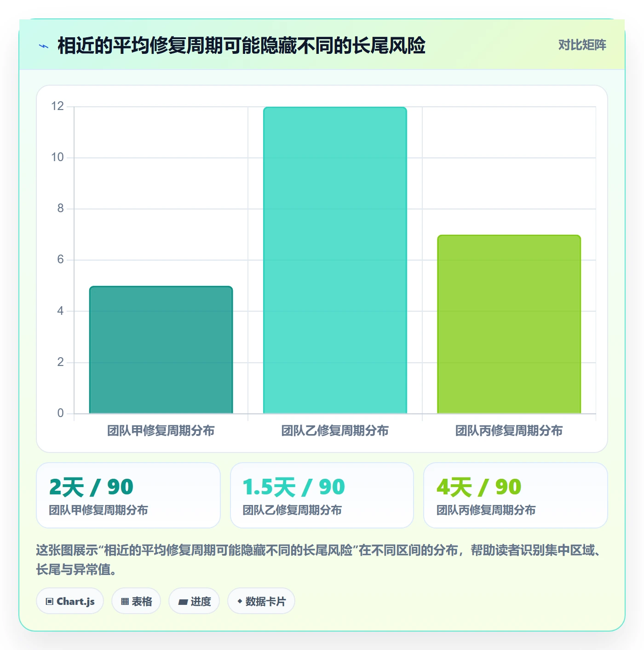This screenshot has height=650, width=644.
Task: Open the 2天 / 90 data card
Action: pyautogui.click(x=128, y=495)
